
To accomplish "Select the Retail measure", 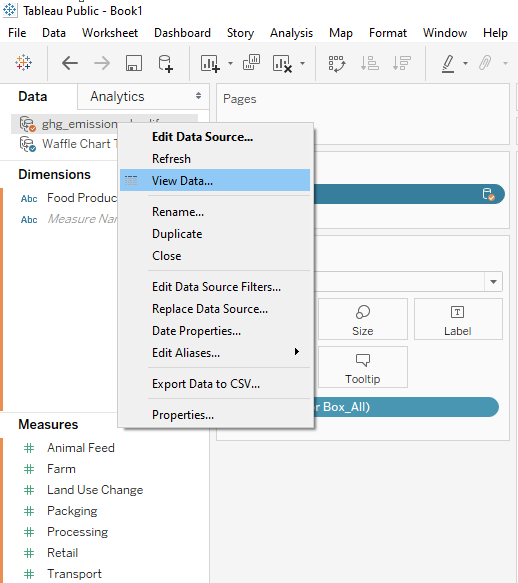I will click(x=62, y=553).
